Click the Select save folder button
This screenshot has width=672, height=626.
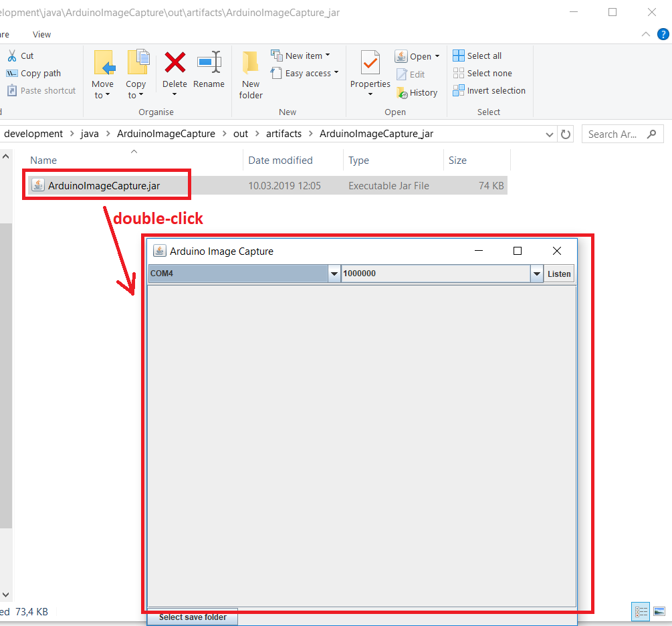click(x=193, y=617)
